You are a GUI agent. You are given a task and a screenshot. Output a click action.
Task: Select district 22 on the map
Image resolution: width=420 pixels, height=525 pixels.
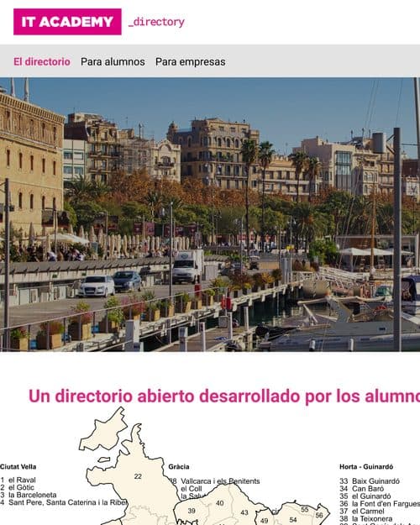(138, 476)
